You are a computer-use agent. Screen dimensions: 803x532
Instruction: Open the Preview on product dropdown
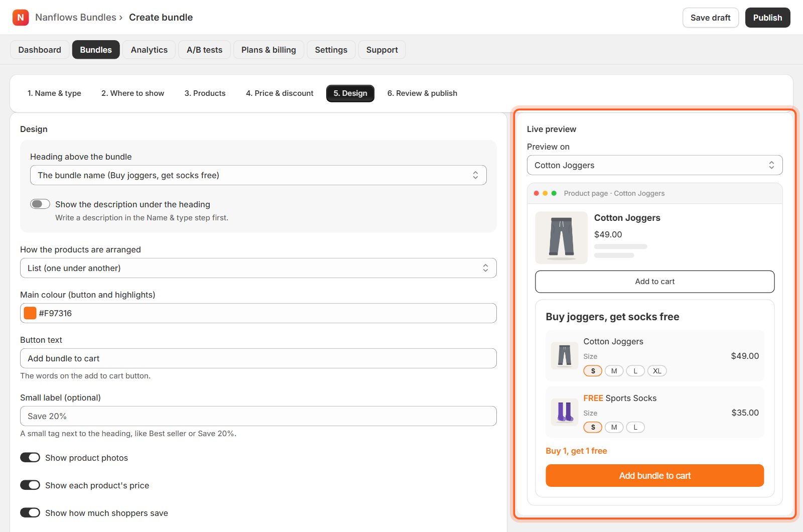(655, 165)
